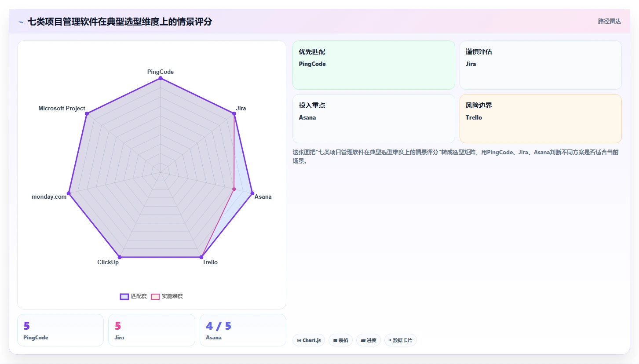Toggle the 匹配度 legend series
Viewport: 639px width, 364px height.
134,296
